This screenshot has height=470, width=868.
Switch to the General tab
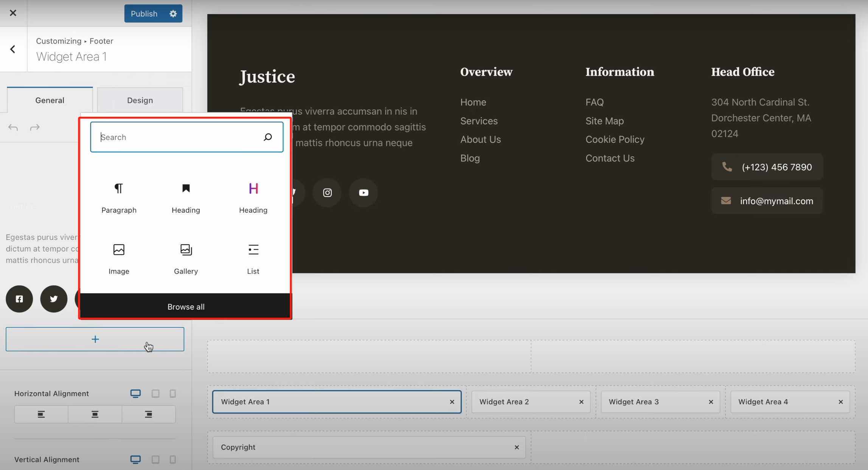(49, 100)
